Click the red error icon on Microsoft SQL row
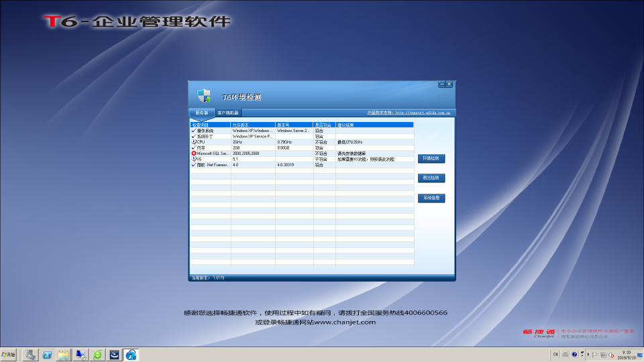Image resolution: width=644 pixels, height=362 pixels. coord(194,153)
